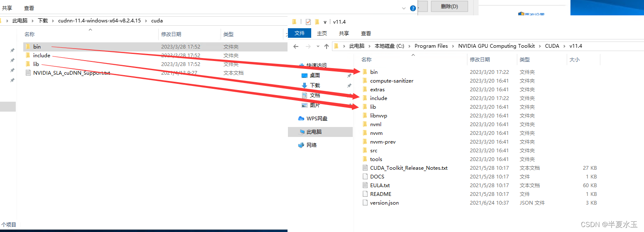Viewport: 644px width, 232px height.
Task: Select README file icon
Action: [365, 194]
